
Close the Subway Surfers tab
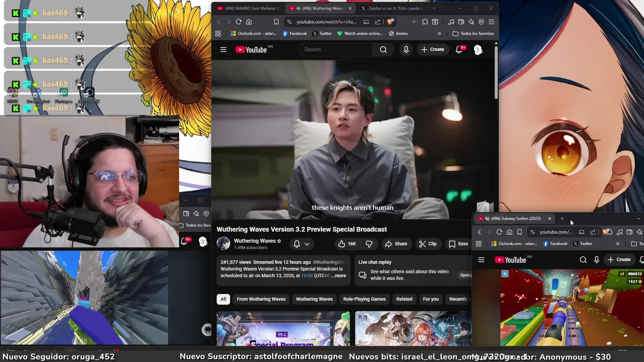(x=549, y=219)
